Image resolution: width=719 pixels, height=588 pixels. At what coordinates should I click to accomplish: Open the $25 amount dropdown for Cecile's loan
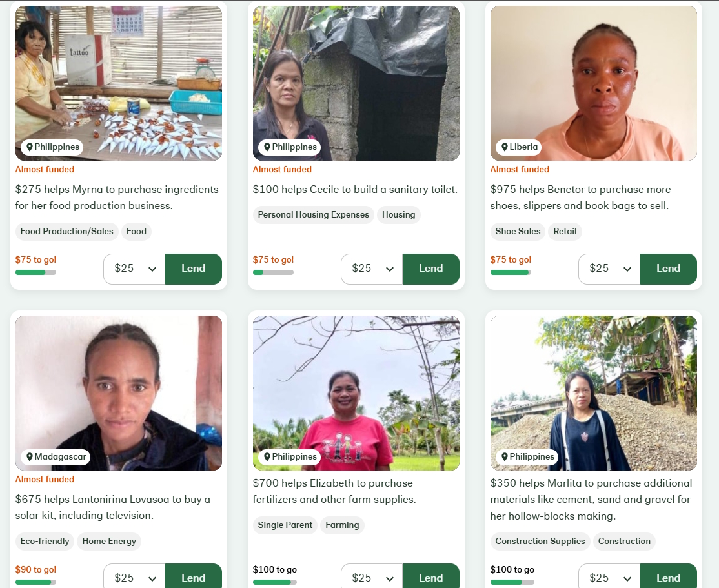pyautogui.click(x=372, y=269)
